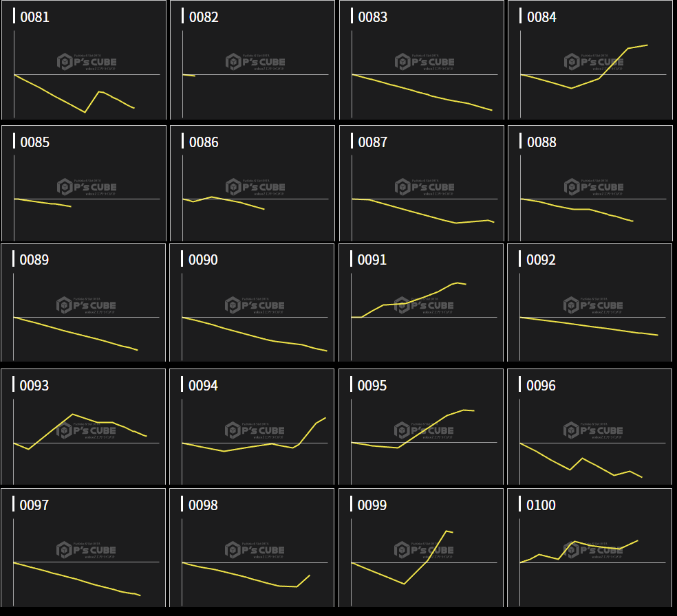Open the rising graph labeled 0091

422,302
